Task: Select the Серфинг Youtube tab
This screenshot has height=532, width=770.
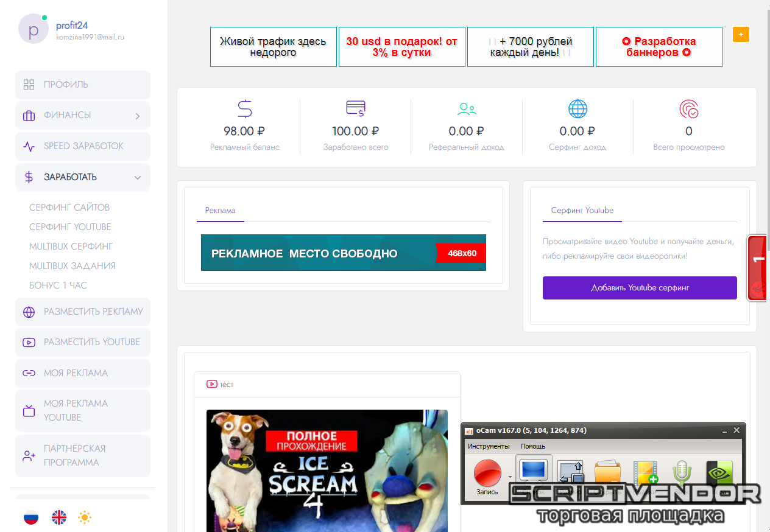Action: [x=582, y=210]
